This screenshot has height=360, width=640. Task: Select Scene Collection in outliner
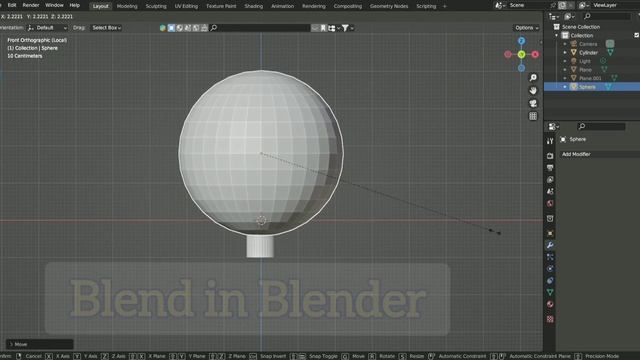click(x=581, y=27)
